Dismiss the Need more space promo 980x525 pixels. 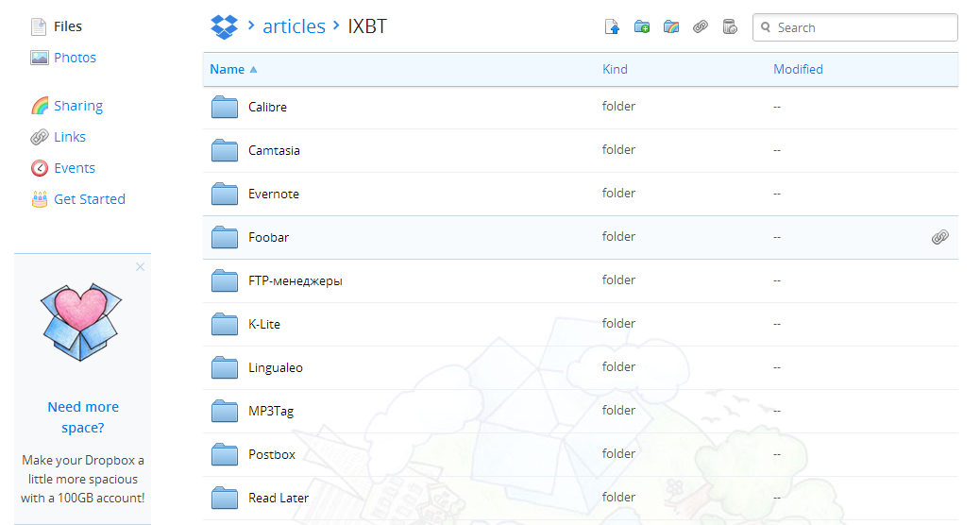pos(140,267)
